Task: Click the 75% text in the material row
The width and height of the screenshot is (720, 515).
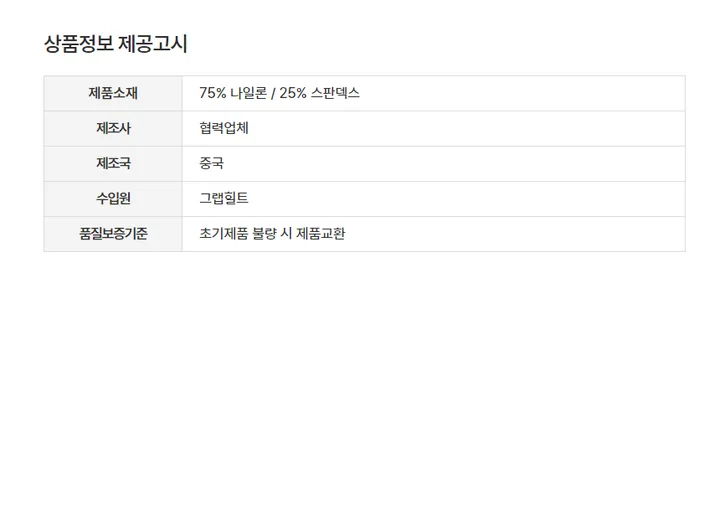Action: coord(212,93)
